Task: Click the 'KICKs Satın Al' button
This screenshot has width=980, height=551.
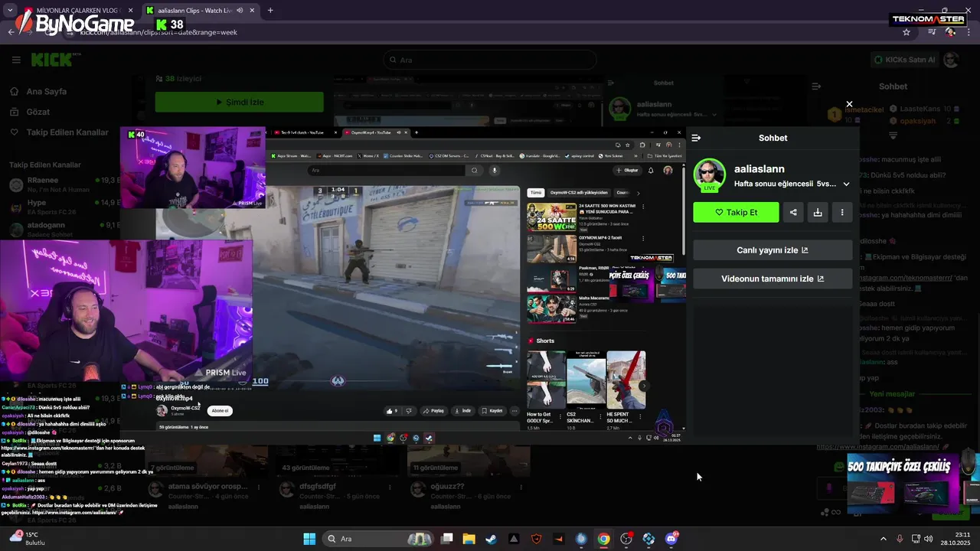Action: (904, 60)
